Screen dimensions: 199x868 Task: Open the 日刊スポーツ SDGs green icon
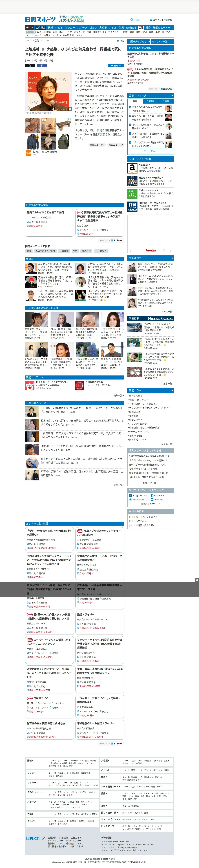coord(132,194)
